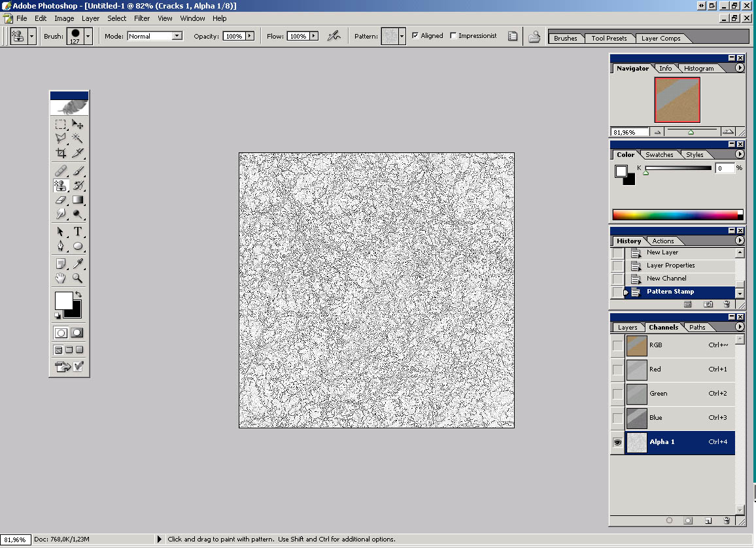Click the foreground white color swatch
The height and width of the screenshot is (548, 756).
(x=63, y=301)
